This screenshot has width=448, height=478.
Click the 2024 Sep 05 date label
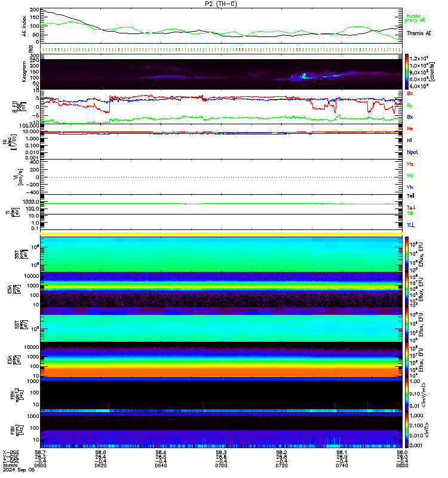[19, 470]
